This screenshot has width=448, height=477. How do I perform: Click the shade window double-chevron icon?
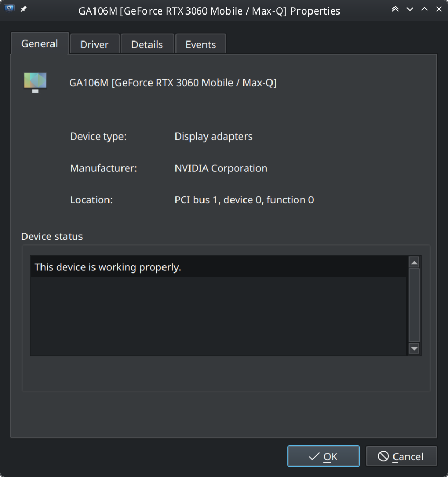pyautogui.click(x=395, y=8)
